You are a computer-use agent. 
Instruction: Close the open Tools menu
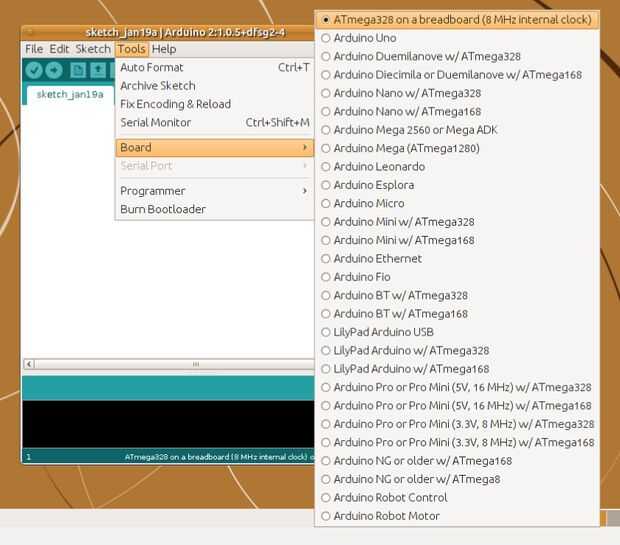click(132, 49)
